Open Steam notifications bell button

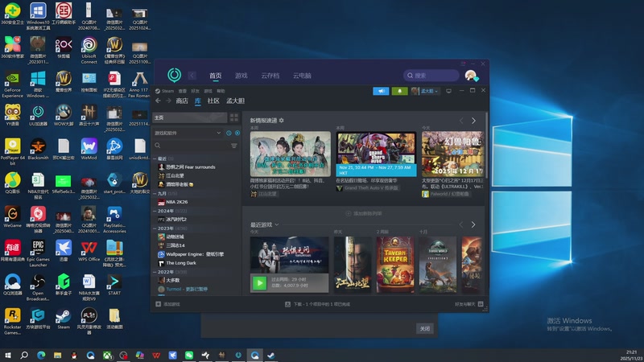pyautogui.click(x=399, y=91)
